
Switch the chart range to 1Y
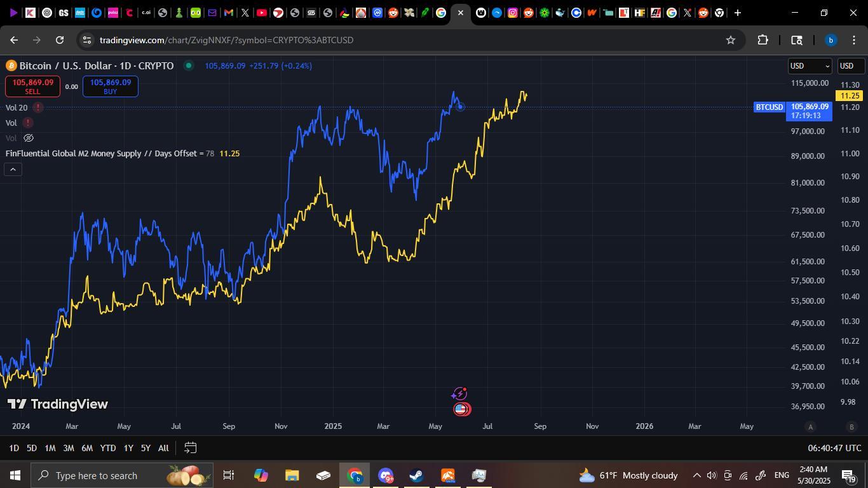(x=128, y=448)
